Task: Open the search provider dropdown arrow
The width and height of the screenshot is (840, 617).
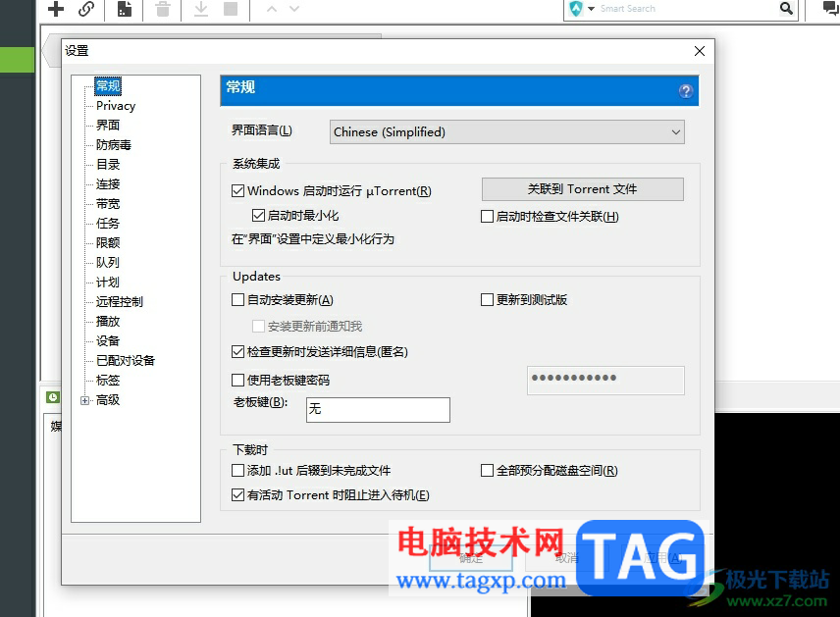Action: [x=592, y=9]
